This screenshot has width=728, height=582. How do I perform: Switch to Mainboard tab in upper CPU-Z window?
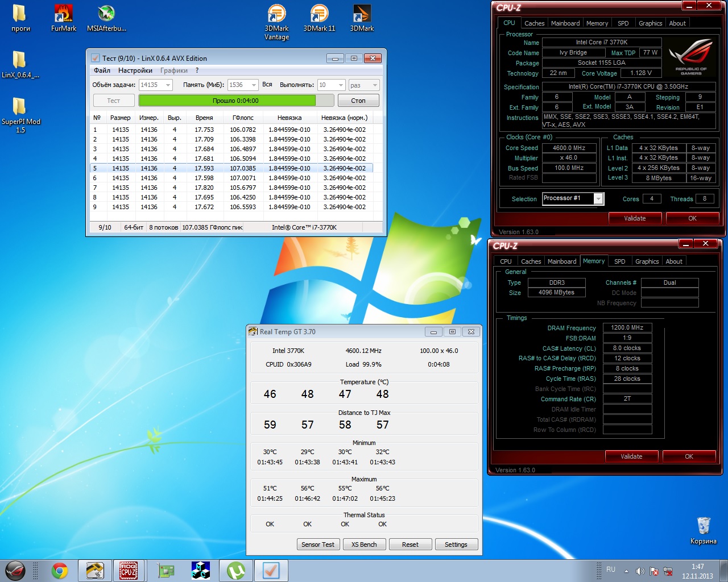(x=565, y=23)
